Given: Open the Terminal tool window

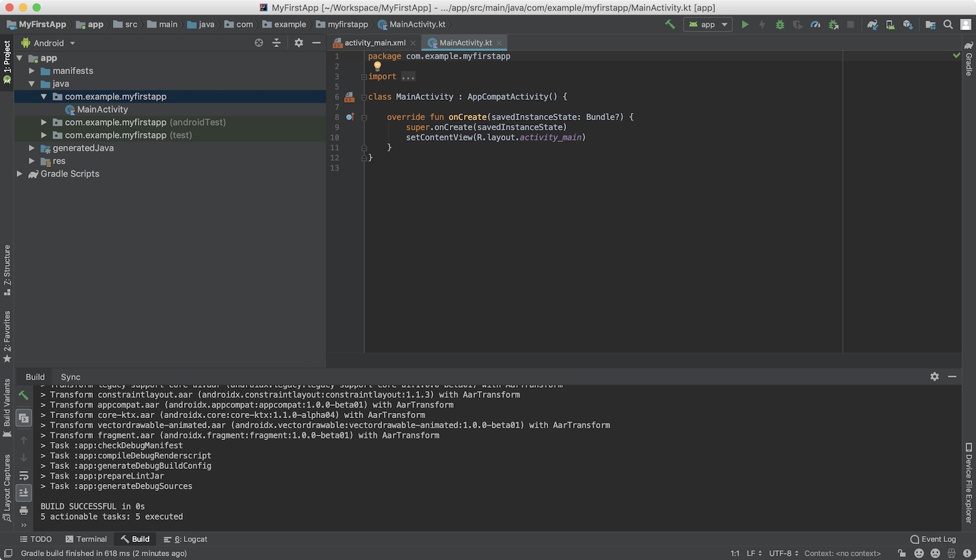Looking at the screenshot, I should [86, 539].
